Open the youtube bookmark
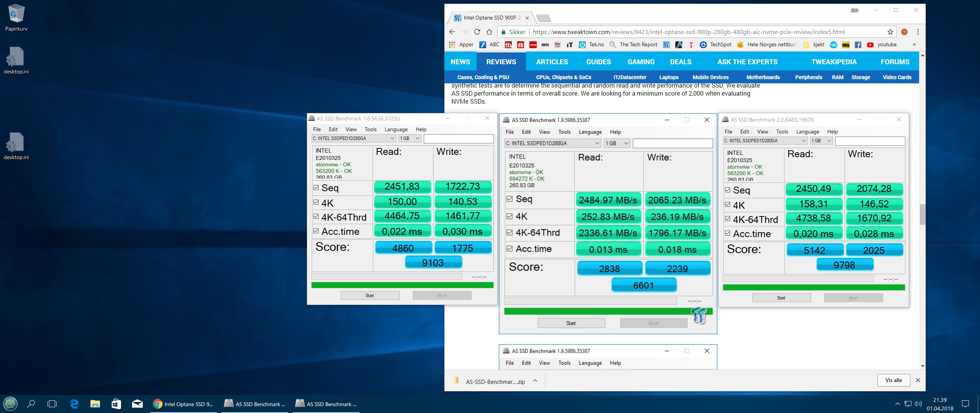This screenshot has height=413, width=980. (x=882, y=44)
